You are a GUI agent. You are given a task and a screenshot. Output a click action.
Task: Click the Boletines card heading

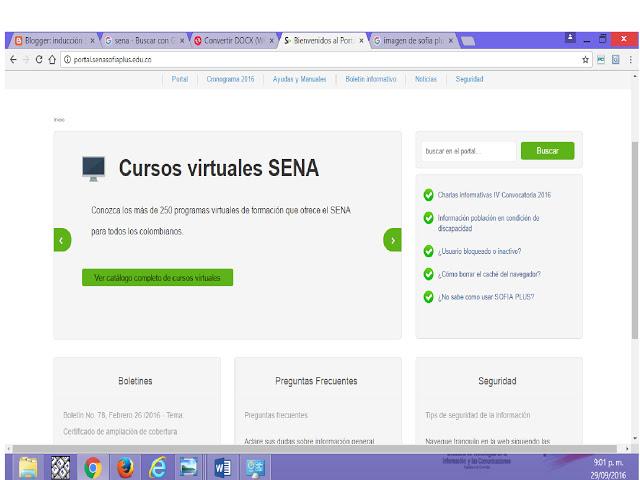tap(135, 381)
